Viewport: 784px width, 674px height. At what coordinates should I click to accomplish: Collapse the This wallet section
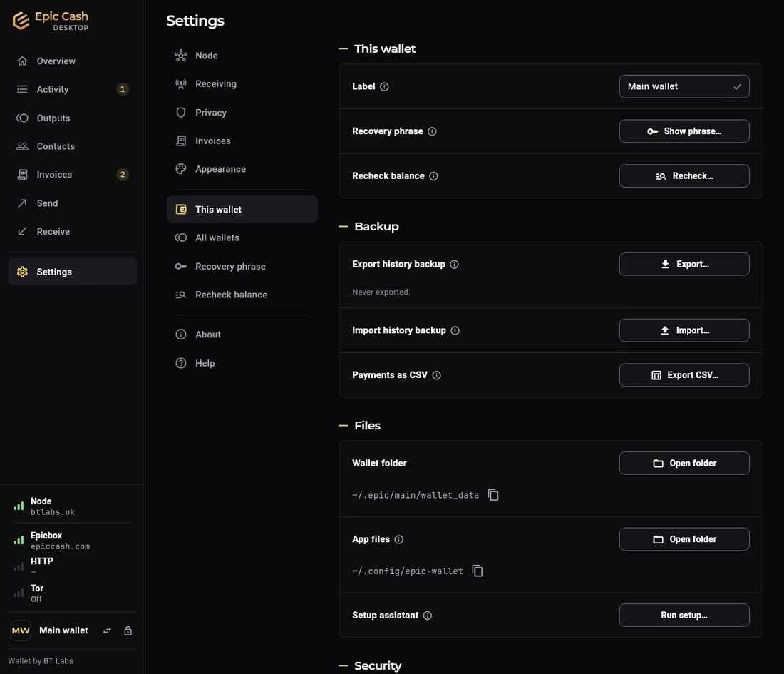tap(343, 48)
